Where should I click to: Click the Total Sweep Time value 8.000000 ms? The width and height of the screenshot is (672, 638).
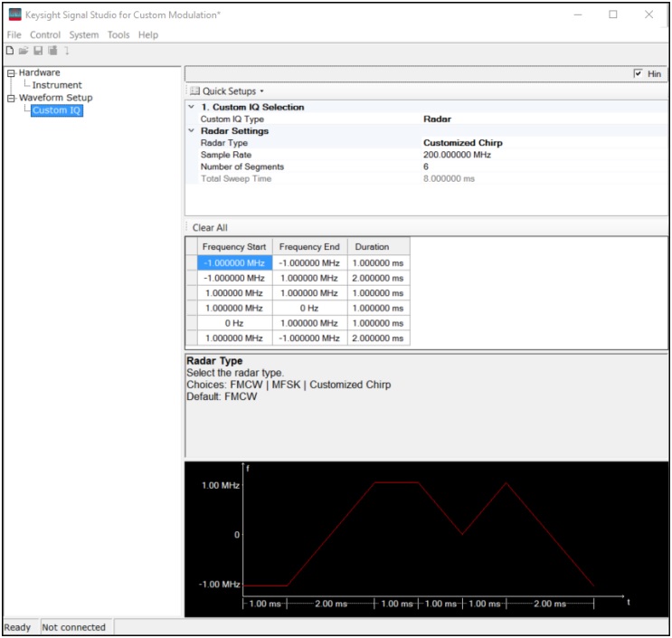(449, 178)
